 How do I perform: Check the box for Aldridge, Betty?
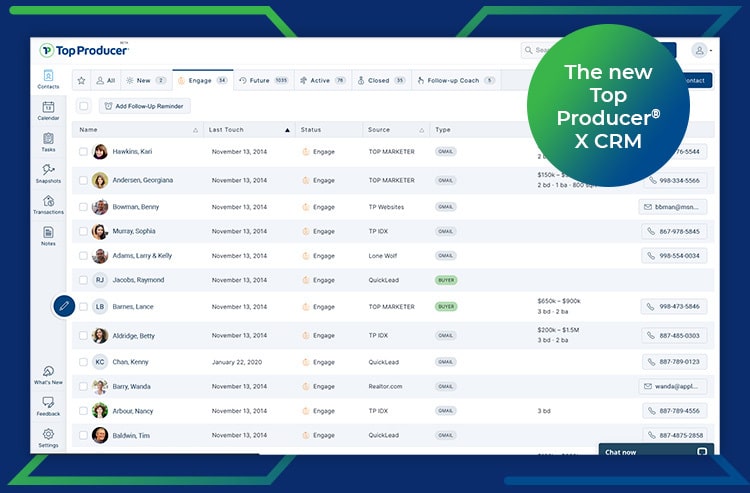click(x=83, y=336)
